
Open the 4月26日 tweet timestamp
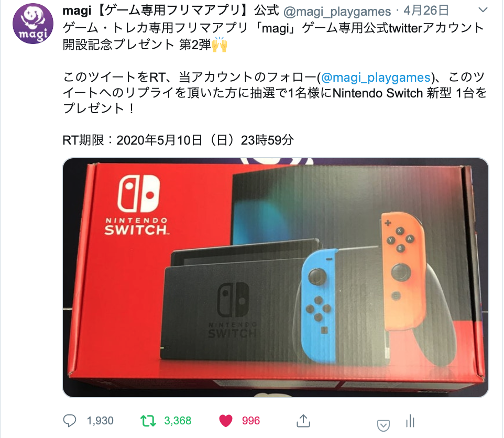[426, 11]
